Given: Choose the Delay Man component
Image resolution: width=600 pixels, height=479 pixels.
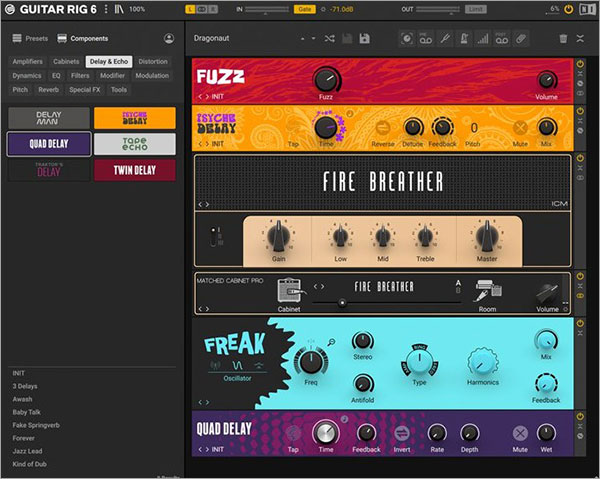Looking at the screenshot, I should click(x=49, y=118).
